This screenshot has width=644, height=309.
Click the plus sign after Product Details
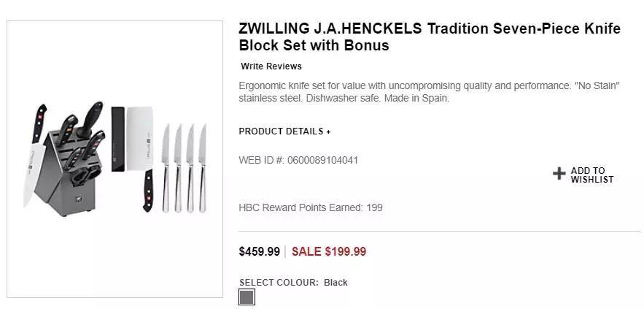click(328, 132)
